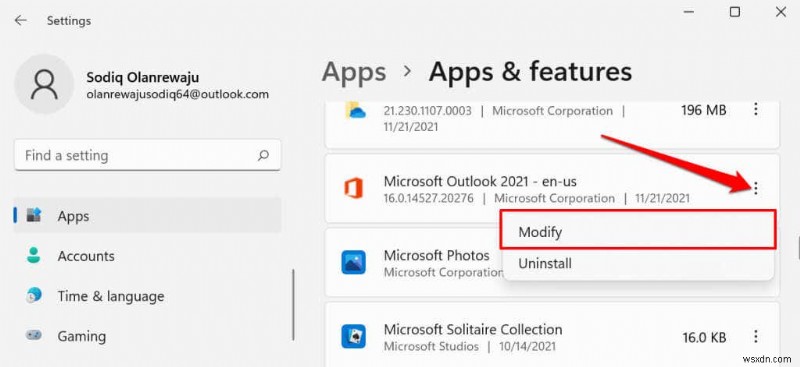
Task: Open the Accounts settings category
Action: pos(147,256)
